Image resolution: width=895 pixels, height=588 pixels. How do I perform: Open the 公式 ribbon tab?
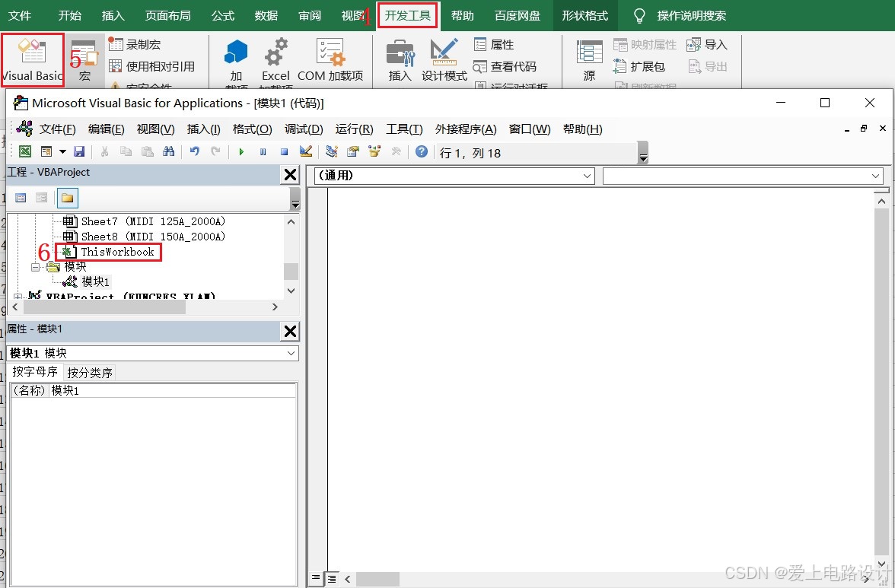223,15
